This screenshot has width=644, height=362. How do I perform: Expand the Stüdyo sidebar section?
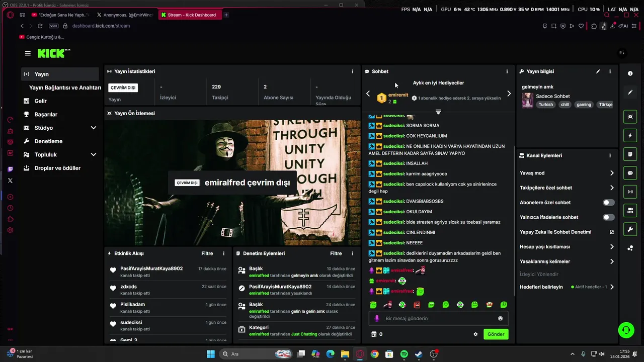click(x=93, y=128)
